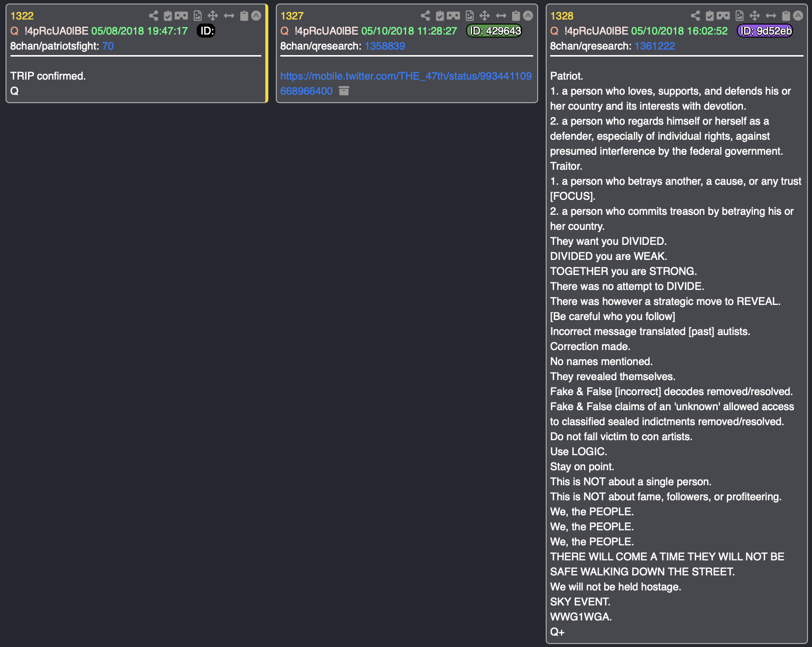Click the line 'Stay on point.'
The image size is (812, 647).
(582, 467)
